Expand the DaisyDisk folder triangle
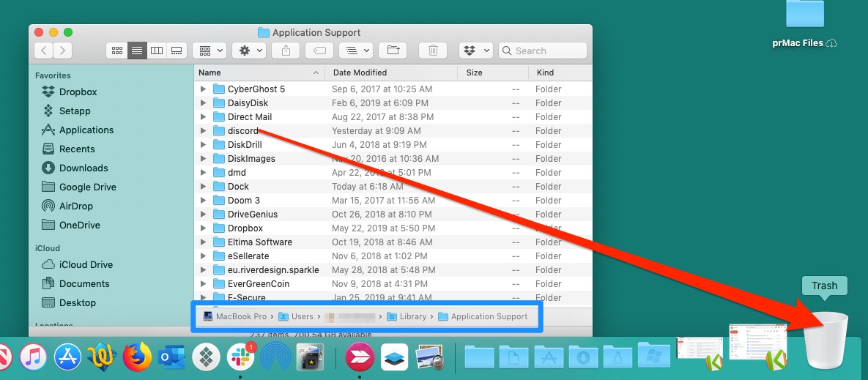Image resolution: width=868 pixels, height=380 pixels. pos(203,103)
